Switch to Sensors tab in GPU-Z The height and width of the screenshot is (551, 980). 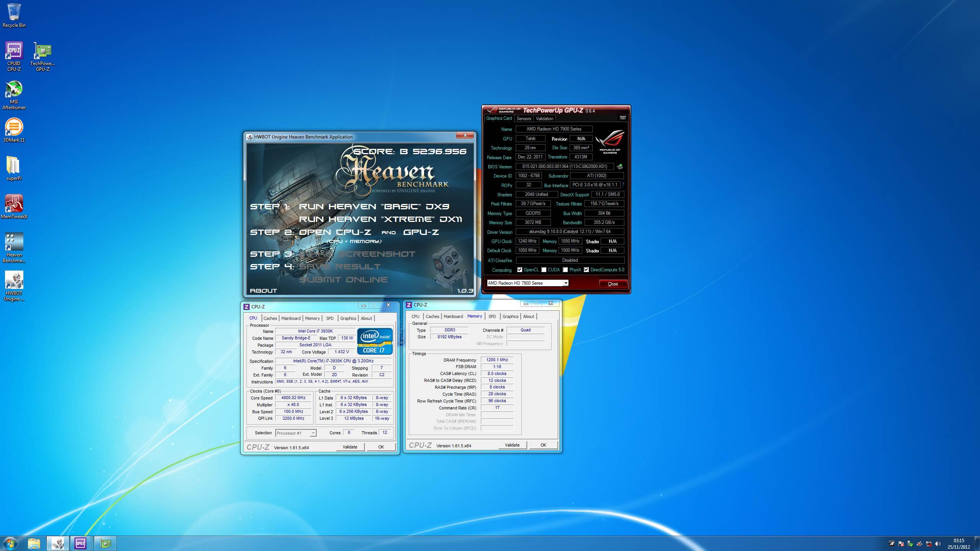[x=524, y=119]
